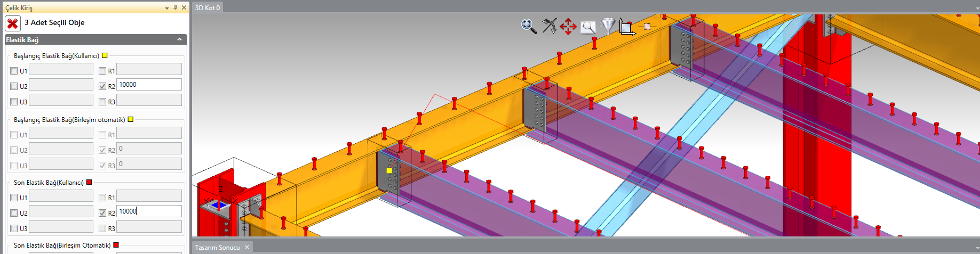This screenshot has width=980, height=254.
Task: Close the Tasarım Sonucu tab
Action: [x=247, y=247]
